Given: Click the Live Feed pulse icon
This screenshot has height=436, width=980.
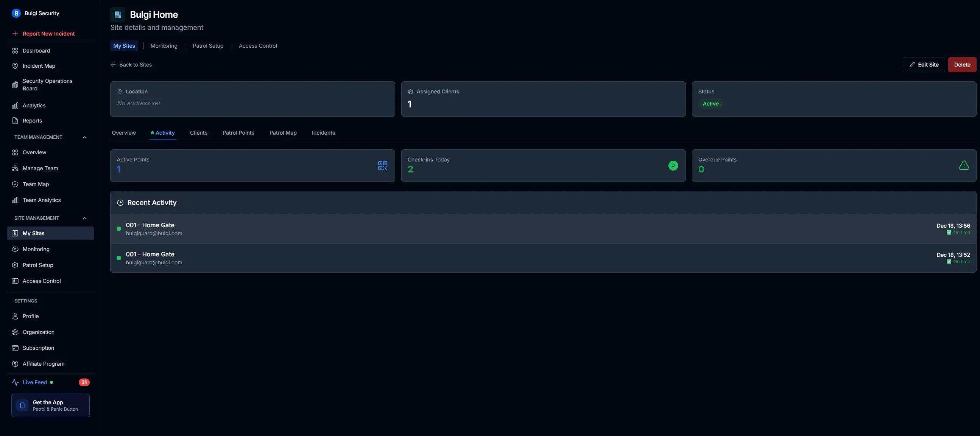Looking at the screenshot, I should point(15,382).
